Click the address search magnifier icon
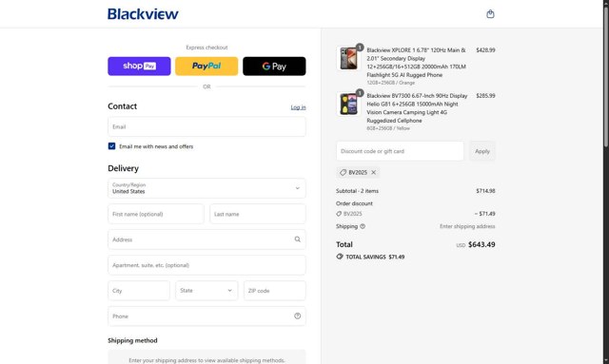 tap(297, 239)
